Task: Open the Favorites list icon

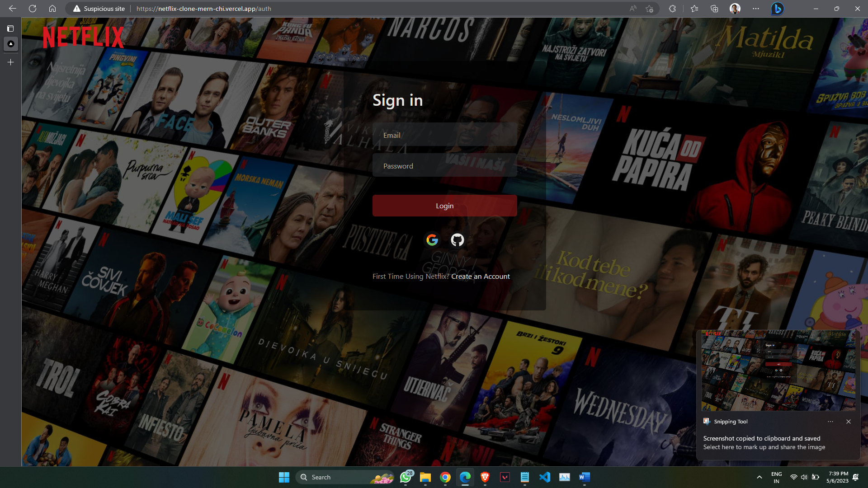Action: point(694,9)
